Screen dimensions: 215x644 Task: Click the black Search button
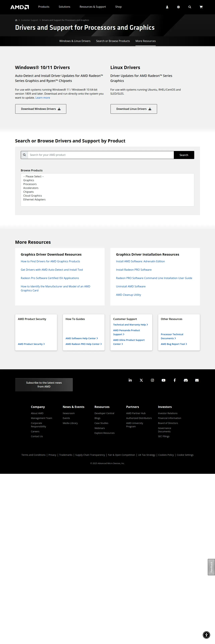tap(184, 155)
